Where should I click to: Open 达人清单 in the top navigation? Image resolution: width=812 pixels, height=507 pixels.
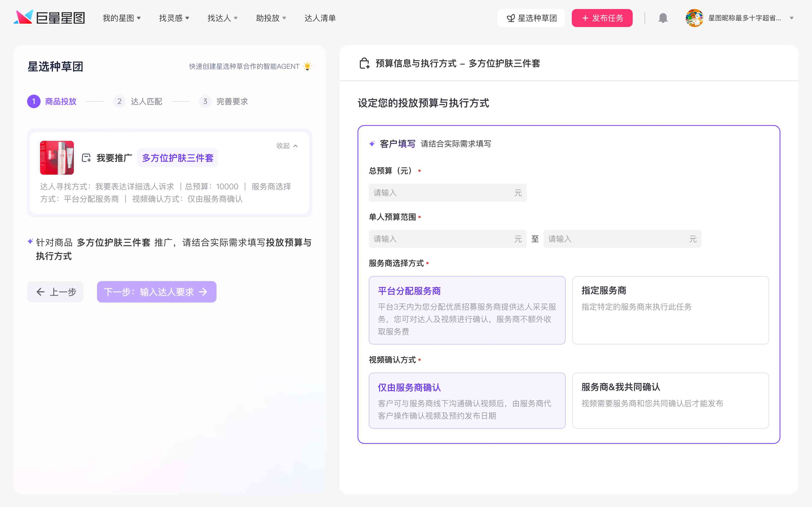[x=320, y=18]
